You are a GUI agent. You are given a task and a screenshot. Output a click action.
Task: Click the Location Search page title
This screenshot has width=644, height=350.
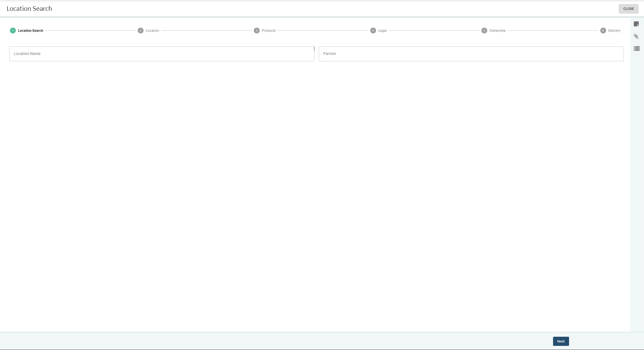pyautogui.click(x=29, y=9)
